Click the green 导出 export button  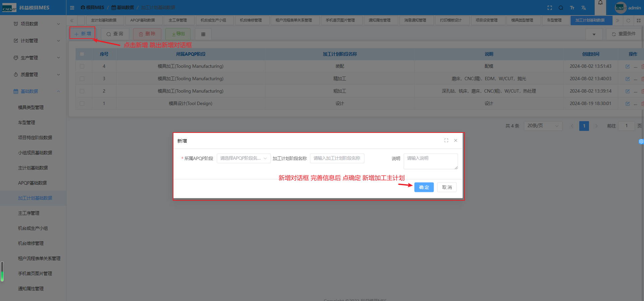tap(178, 34)
